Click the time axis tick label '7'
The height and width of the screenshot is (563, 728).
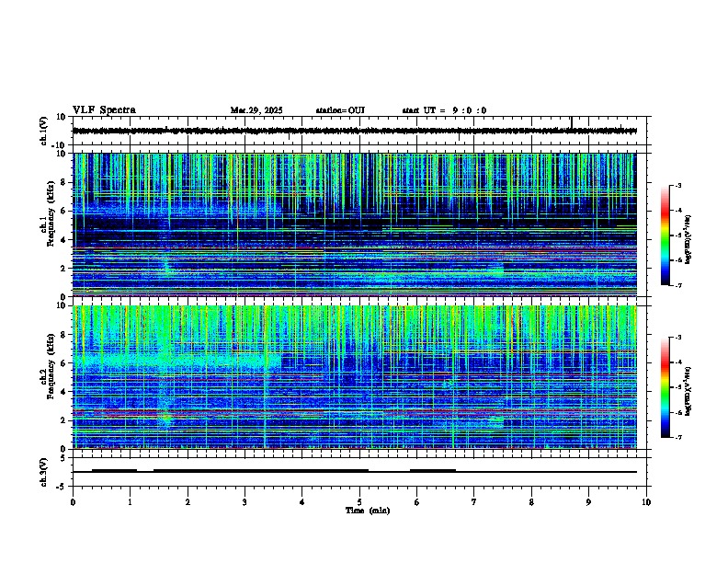tap(474, 502)
